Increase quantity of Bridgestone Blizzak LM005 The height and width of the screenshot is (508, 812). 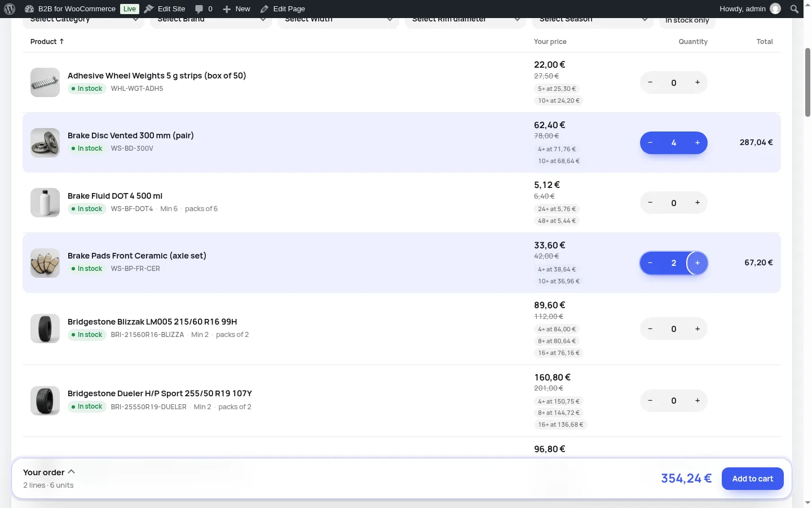pyautogui.click(x=698, y=329)
